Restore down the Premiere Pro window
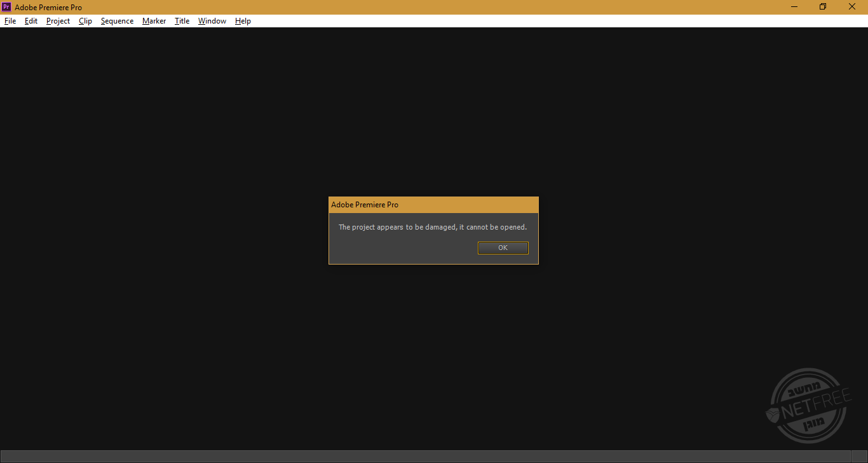Screen dimensions: 868x463 point(823,7)
